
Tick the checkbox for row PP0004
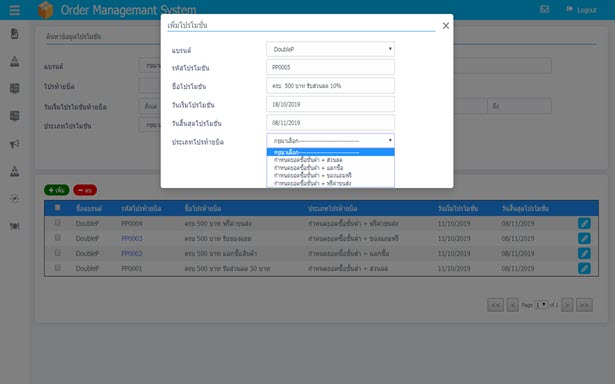(58, 223)
